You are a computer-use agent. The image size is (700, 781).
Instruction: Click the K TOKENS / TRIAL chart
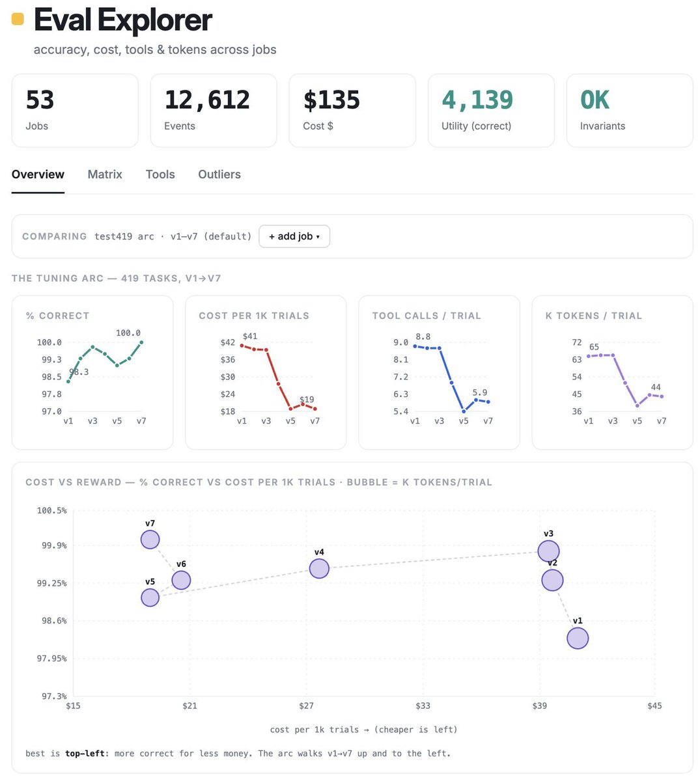tap(612, 372)
